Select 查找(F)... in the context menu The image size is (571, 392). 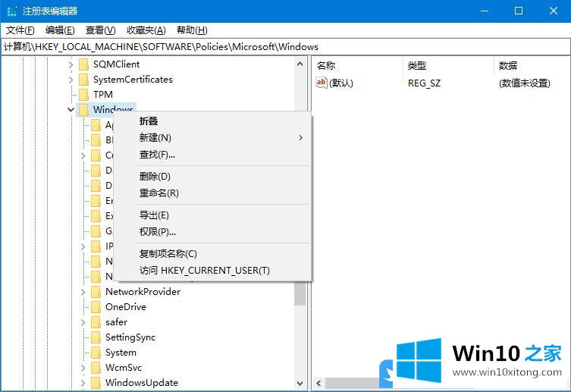(x=212, y=155)
